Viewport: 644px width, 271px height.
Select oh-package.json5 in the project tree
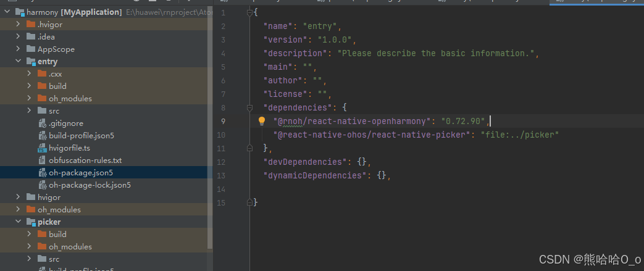click(80, 172)
